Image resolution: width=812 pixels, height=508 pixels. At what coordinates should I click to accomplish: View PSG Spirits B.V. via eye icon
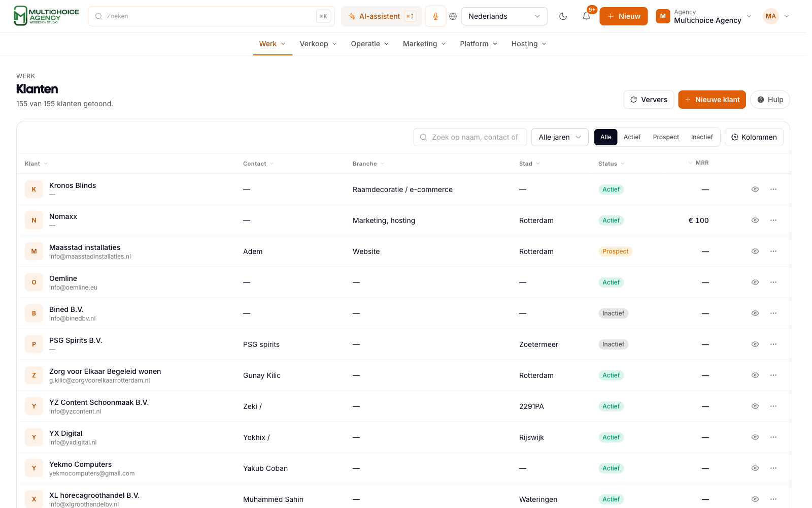coord(755,344)
